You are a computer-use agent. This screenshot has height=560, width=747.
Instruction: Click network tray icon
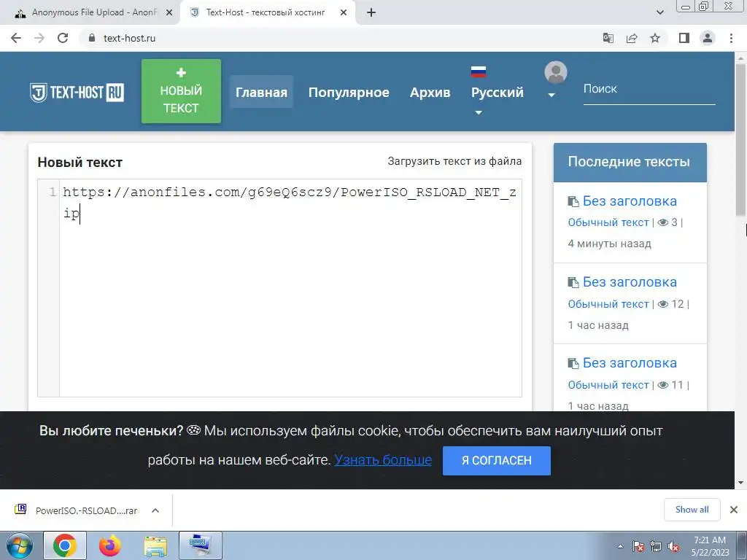656,546
